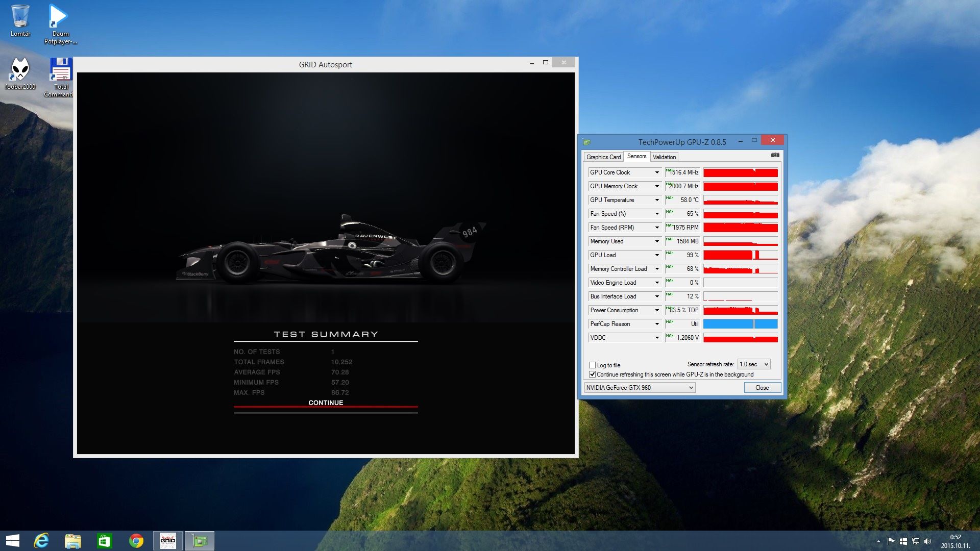The width and height of the screenshot is (980, 551).
Task: Expand GPU Core Clock sensor dropdown
Action: (657, 172)
